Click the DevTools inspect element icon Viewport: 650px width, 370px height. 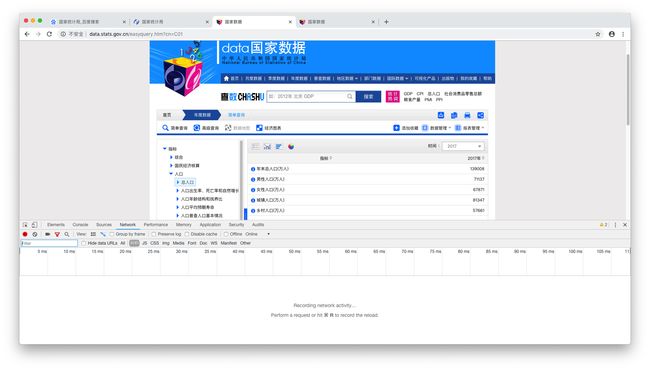[25, 225]
